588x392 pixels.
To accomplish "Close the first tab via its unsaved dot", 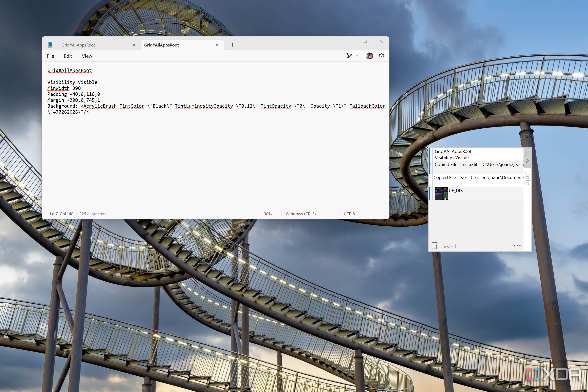I will coord(134,45).
